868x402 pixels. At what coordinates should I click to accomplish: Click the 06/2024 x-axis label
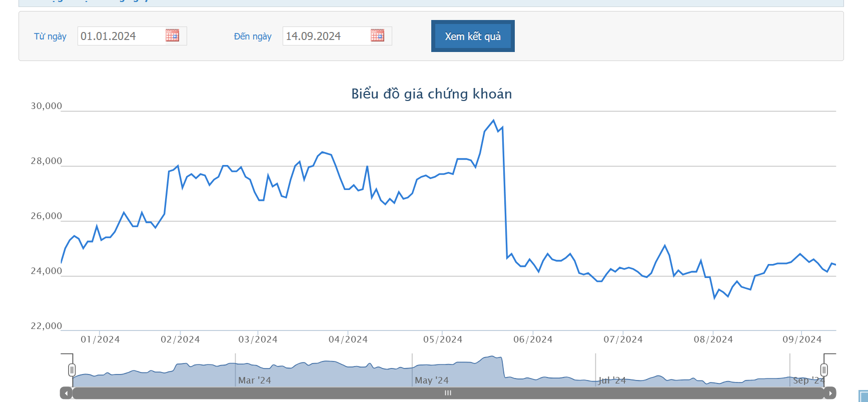[x=533, y=339]
